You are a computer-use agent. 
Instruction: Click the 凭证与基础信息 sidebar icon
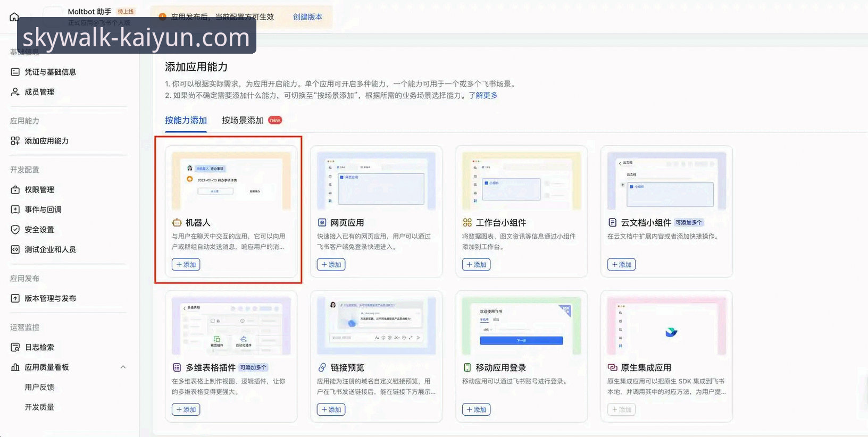(x=15, y=72)
